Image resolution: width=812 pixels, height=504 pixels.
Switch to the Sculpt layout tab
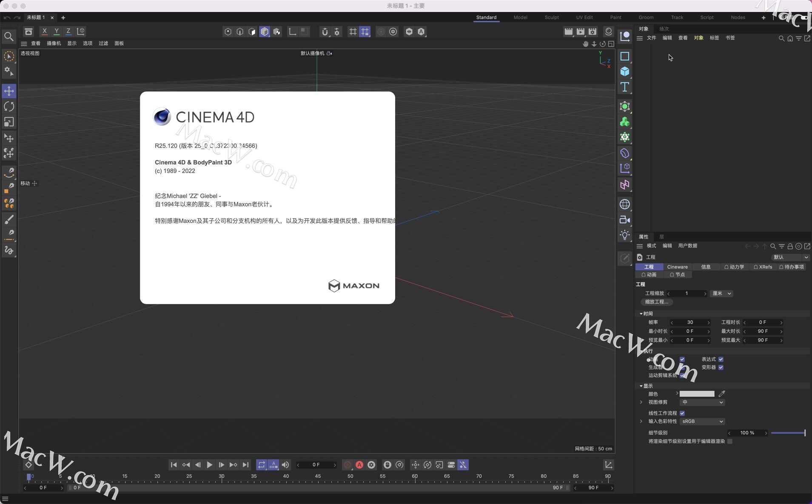(552, 17)
